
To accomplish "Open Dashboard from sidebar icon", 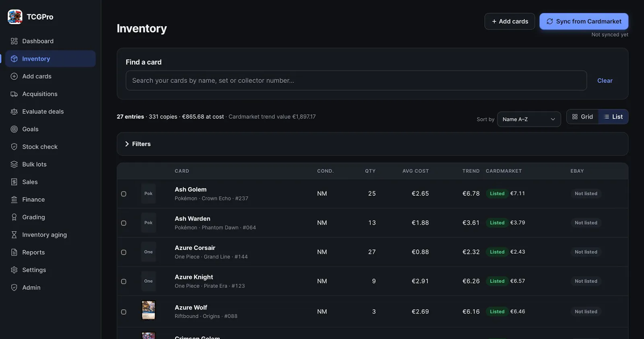I will click(14, 41).
